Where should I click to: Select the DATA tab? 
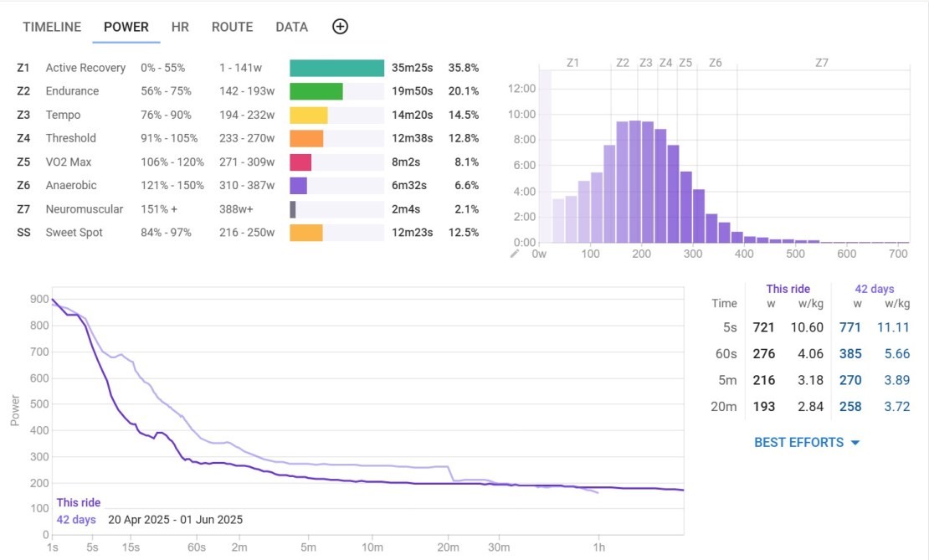click(x=291, y=27)
